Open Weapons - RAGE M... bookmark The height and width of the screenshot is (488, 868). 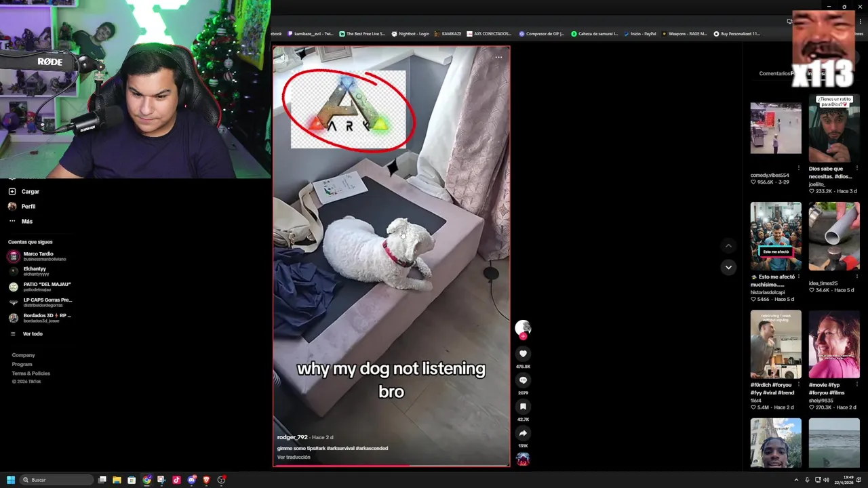[x=684, y=33]
